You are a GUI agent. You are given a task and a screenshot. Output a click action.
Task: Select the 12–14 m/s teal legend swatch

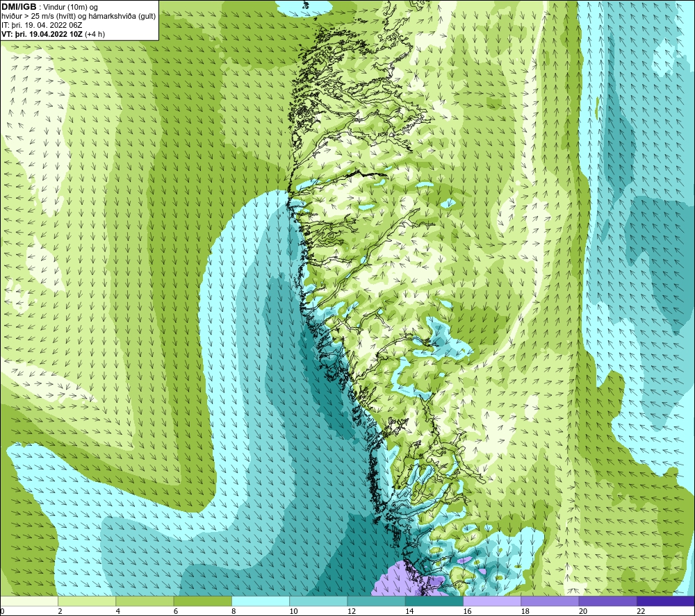coord(376,601)
